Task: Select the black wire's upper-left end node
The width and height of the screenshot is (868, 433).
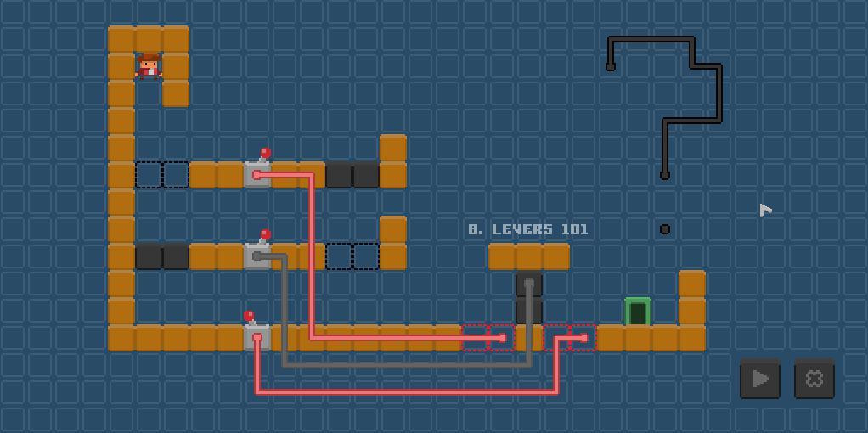Action: point(611,67)
